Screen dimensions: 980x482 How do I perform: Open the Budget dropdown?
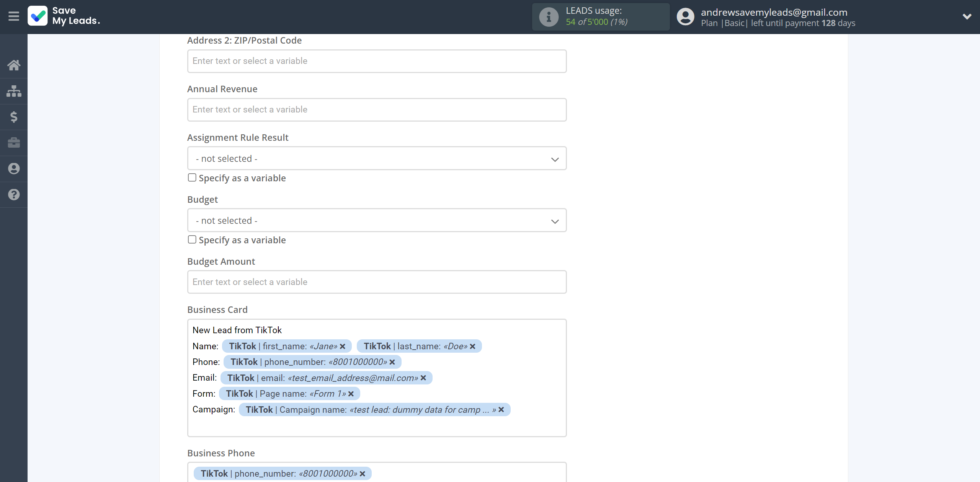click(377, 220)
